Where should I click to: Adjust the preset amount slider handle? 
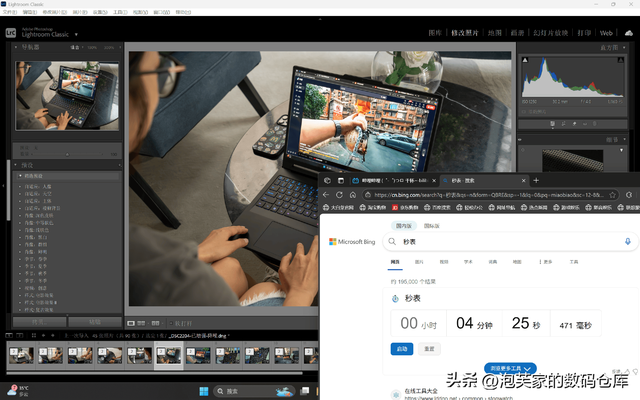pyautogui.click(x=67, y=154)
